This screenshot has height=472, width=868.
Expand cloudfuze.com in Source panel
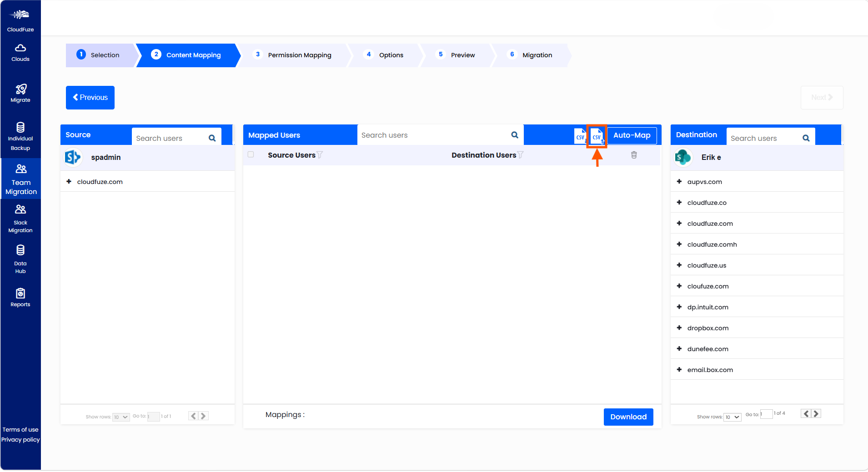[x=69, y=181]
